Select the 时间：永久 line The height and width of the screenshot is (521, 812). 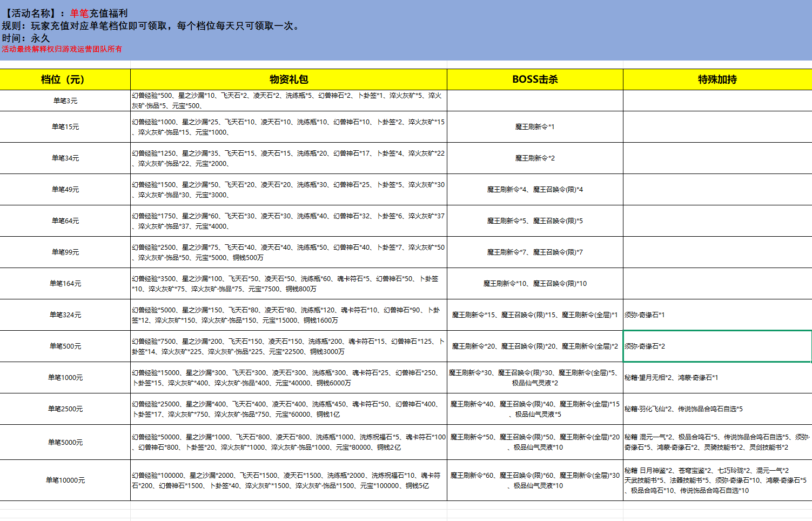(x=26, y=38)
